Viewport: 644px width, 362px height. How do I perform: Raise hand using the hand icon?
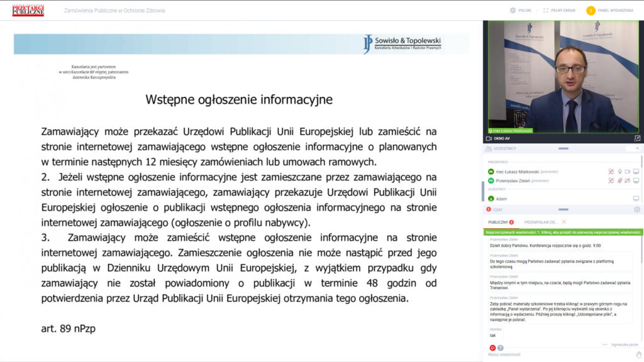point(638,354)
